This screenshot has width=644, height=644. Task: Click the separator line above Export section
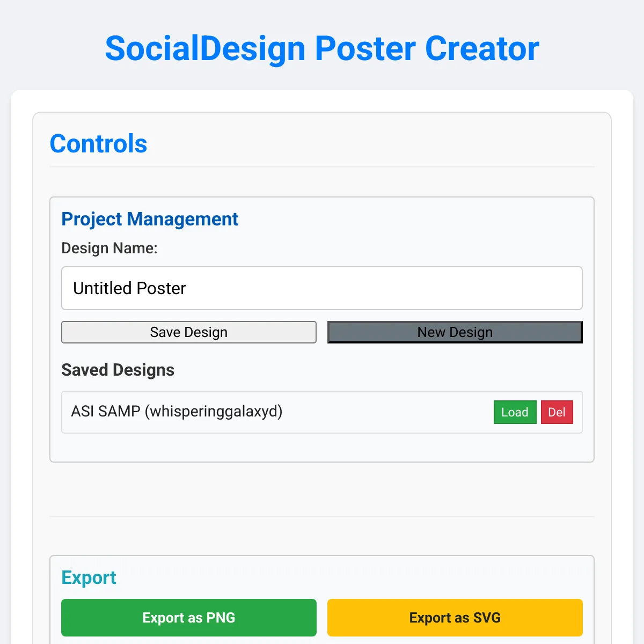coord(322,517)
